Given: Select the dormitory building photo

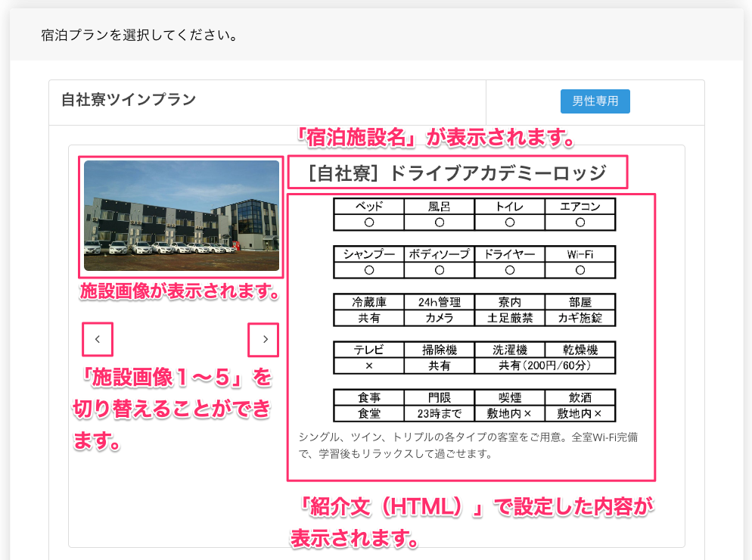Looking at the screenshot, I should pos(182,216).
